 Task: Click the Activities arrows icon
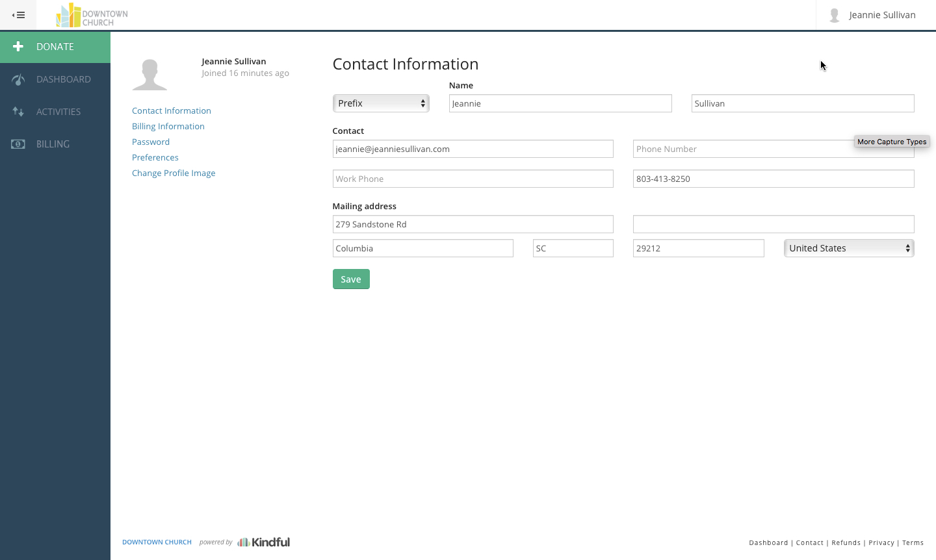[18, 112]
